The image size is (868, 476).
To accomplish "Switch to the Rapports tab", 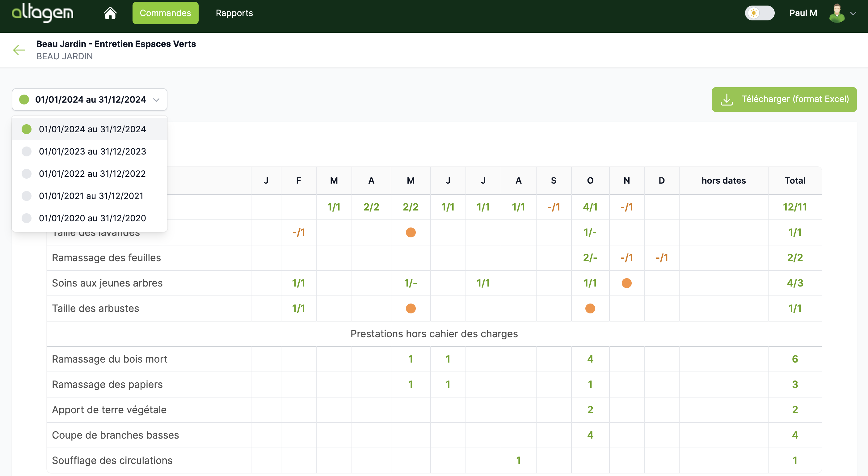I will (234, 13).
